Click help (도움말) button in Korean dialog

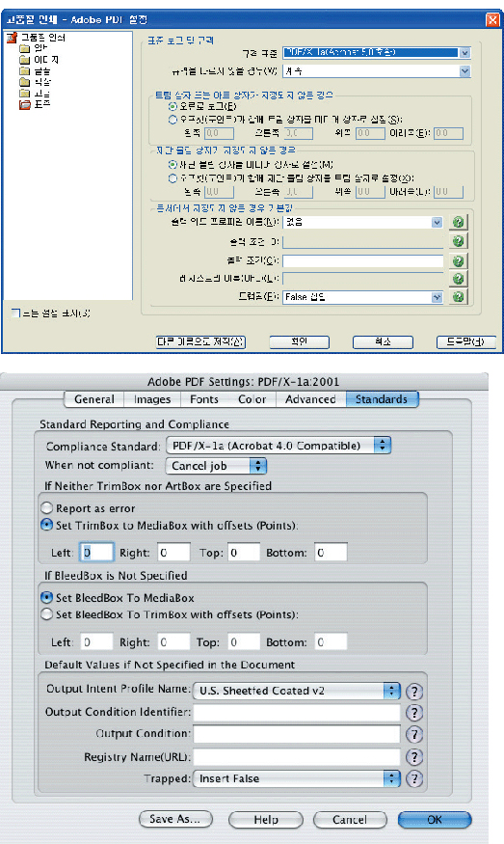click(x=465, y=341)
